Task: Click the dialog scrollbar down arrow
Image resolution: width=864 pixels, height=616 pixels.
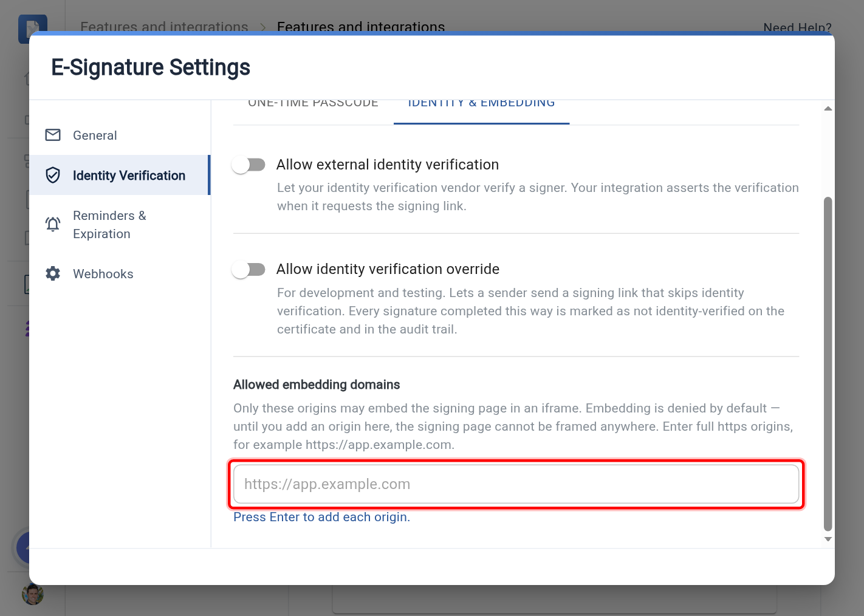Action: [828, 539]
